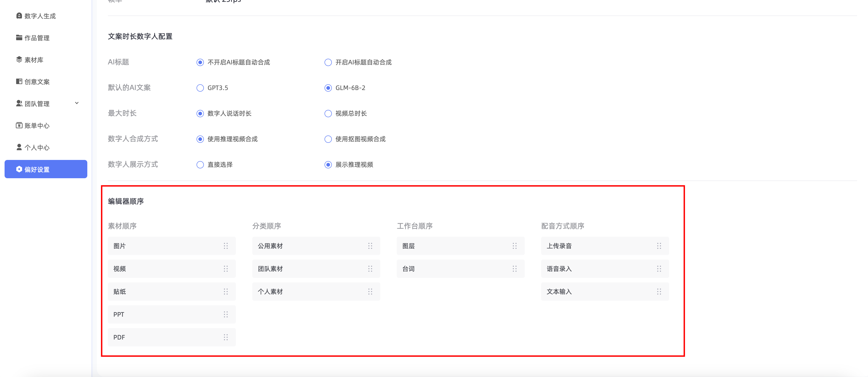The height and width of the screenshot is (377, 868).
Task: Click the 公用素材 category row
Action: (316, 246)
